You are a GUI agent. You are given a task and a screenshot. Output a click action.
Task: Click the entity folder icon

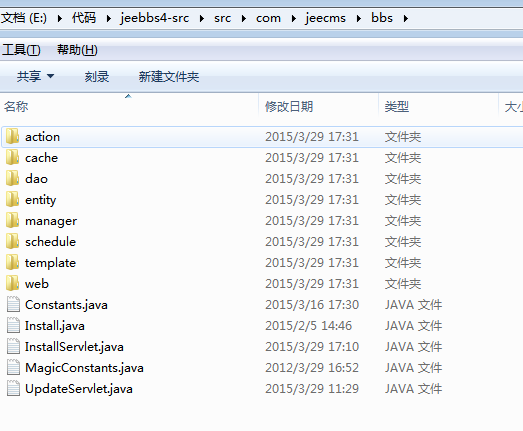click(x=13, y=200)
